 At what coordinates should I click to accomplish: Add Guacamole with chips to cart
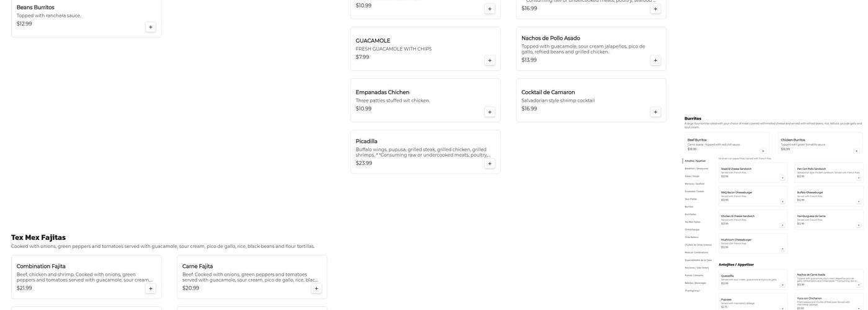[x=490, y=61]
